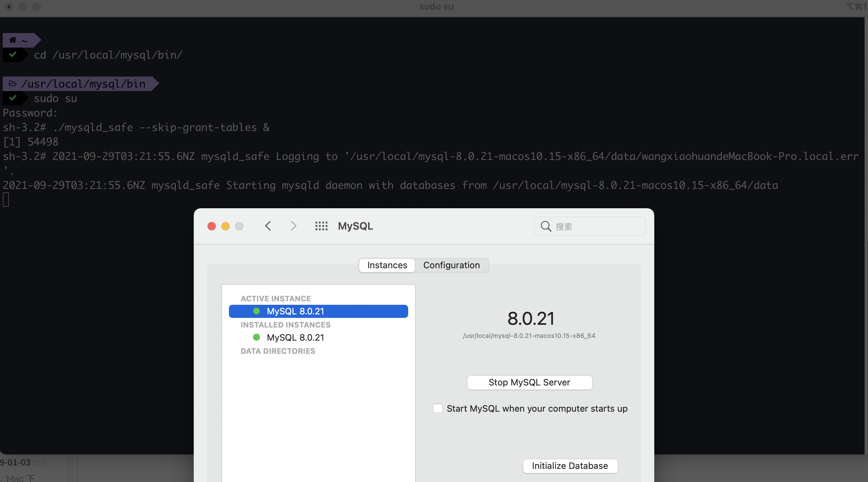Close the MySQL preferences window
The image size is (868, 482).
coord(212,226)
